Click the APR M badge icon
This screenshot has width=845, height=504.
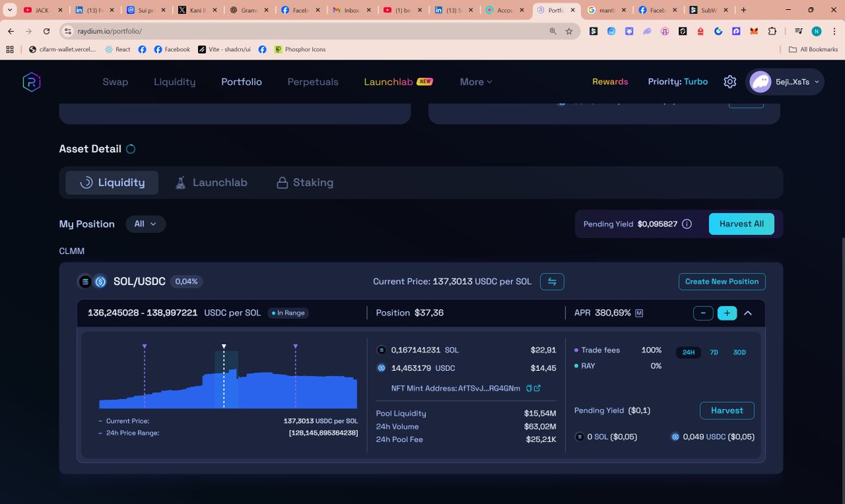639,313
